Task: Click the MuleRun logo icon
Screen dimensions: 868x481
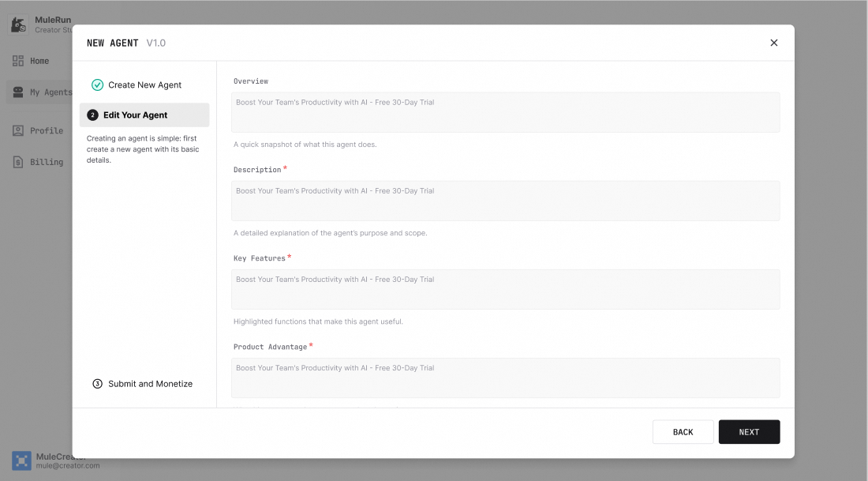Action: (x=19, y=25)
